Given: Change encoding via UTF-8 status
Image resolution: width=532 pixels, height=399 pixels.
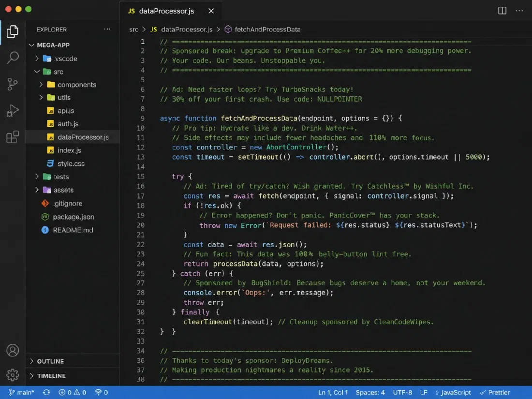Looking at the screenshot, I should point(402,392).
